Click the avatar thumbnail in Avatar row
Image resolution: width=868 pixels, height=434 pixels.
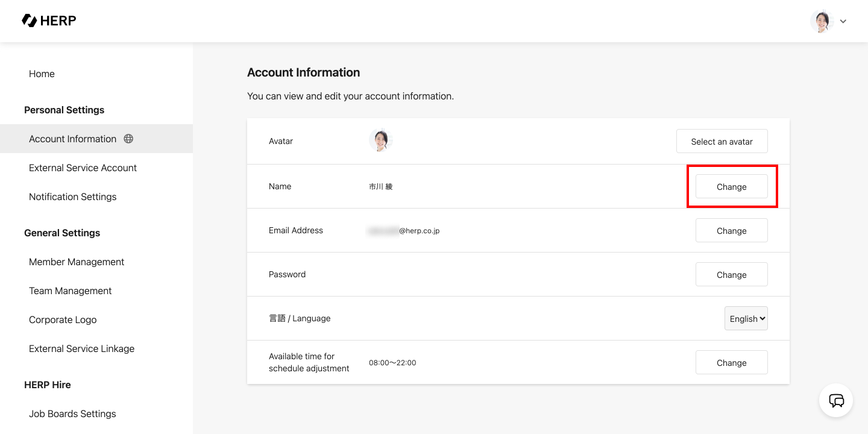(x=380, y=141)
